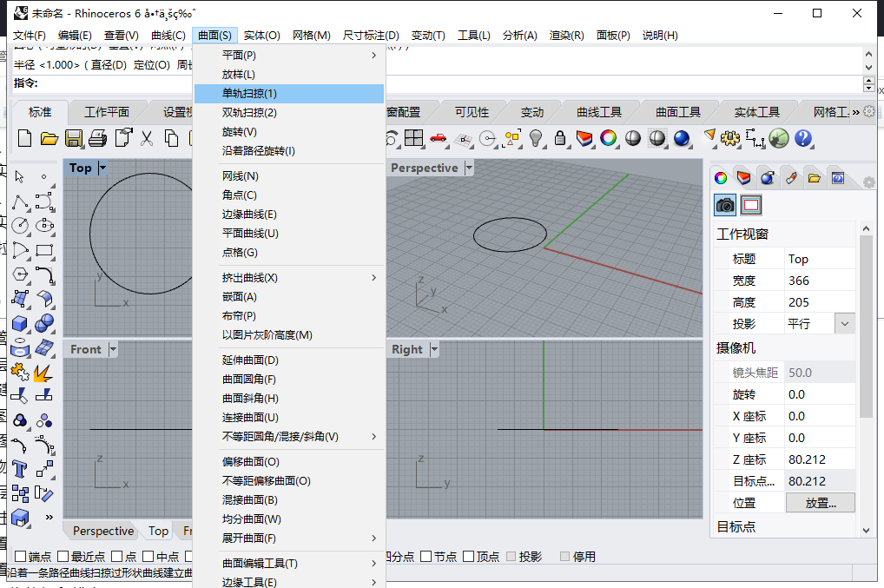Select the Polygon tool
Screen dimensions: 884x588
[x=20, y=274]
